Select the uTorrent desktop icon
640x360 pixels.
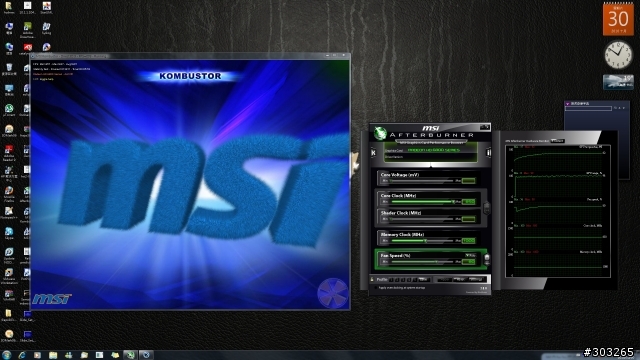[x=9, y=110]
